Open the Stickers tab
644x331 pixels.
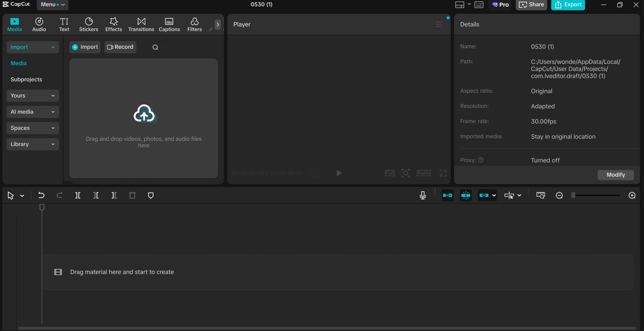point(89,25)
